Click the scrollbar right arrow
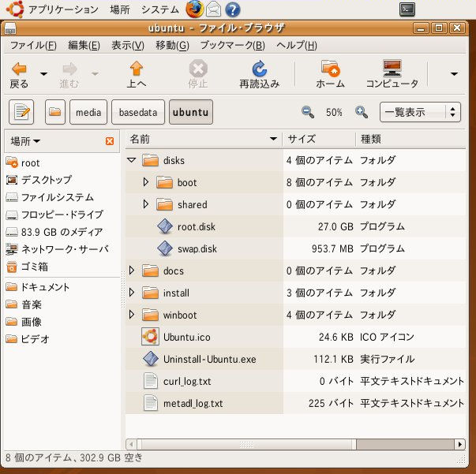The width and height of the screenshot is (476, 474). point(460,445)
